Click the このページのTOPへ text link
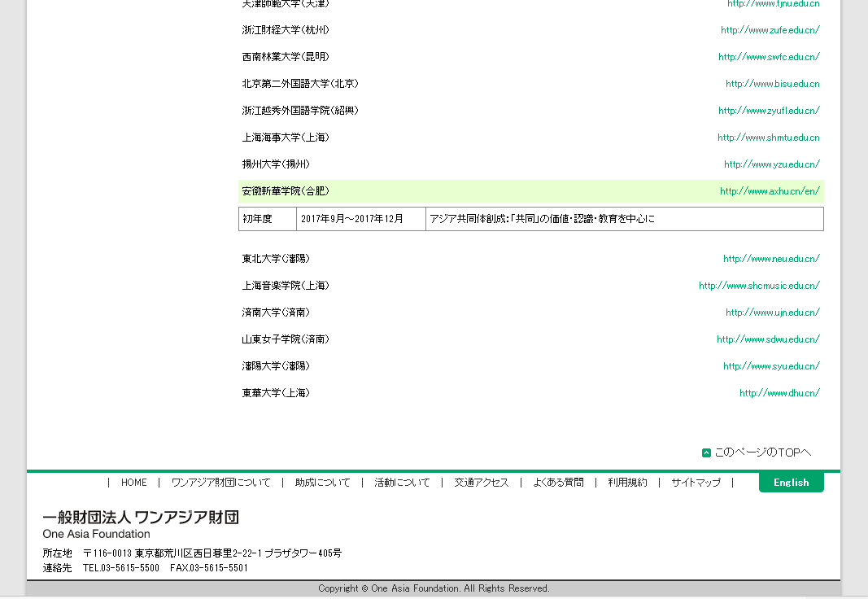Viewport: 868px width, 599px height. [762, 453]
